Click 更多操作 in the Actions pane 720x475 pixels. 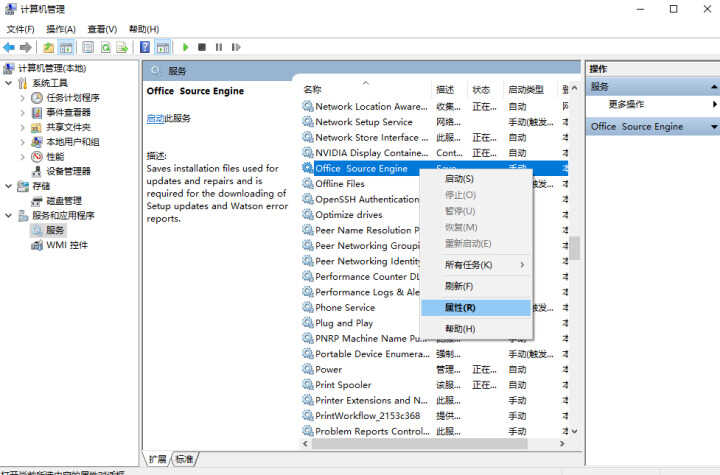[x=626, y=104]
